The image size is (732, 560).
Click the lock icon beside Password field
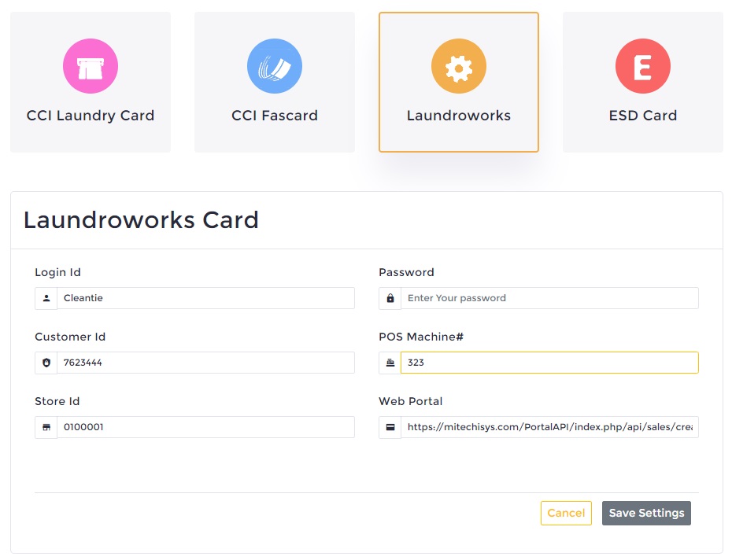click(x=390, y=298)
